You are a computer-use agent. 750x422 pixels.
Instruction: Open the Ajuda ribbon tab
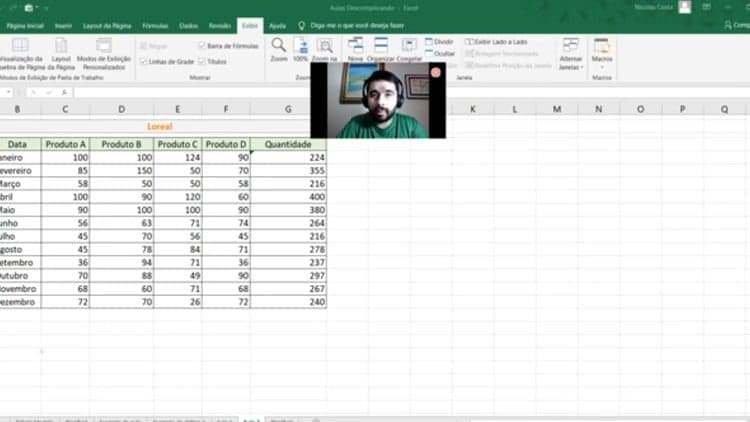(277, 26)
